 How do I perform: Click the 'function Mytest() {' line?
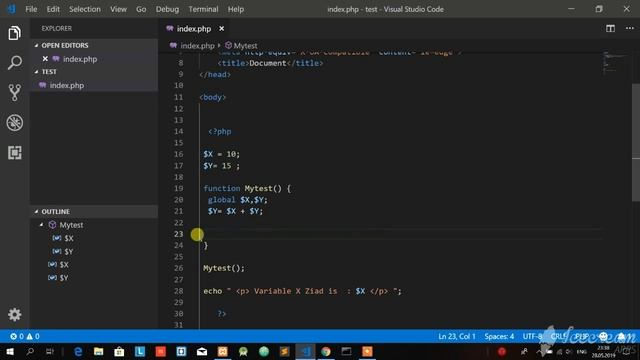[247, 188]
